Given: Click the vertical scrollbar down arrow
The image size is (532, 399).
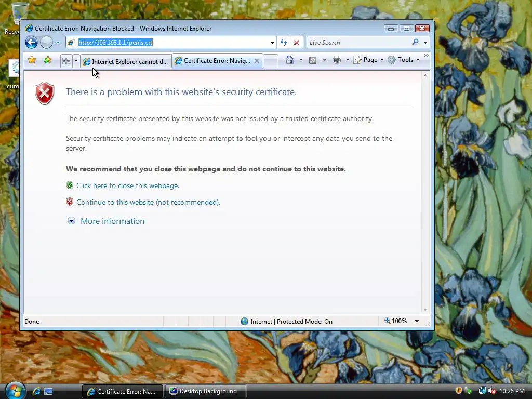Looking at the screenshot, I should pyautogui.click(x=425, y=310).
